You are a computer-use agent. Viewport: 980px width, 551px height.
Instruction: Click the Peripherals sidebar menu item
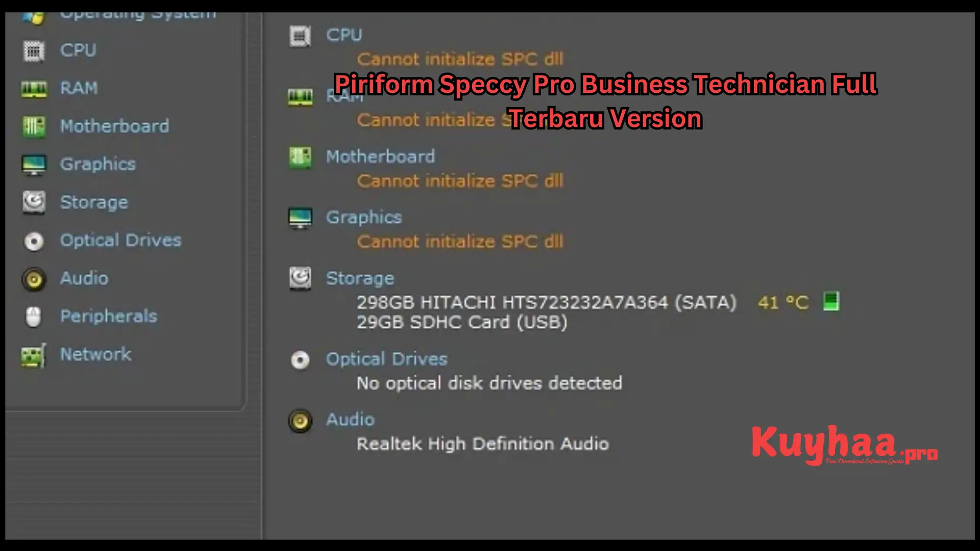pyautogui.click(x=108, y=316)
